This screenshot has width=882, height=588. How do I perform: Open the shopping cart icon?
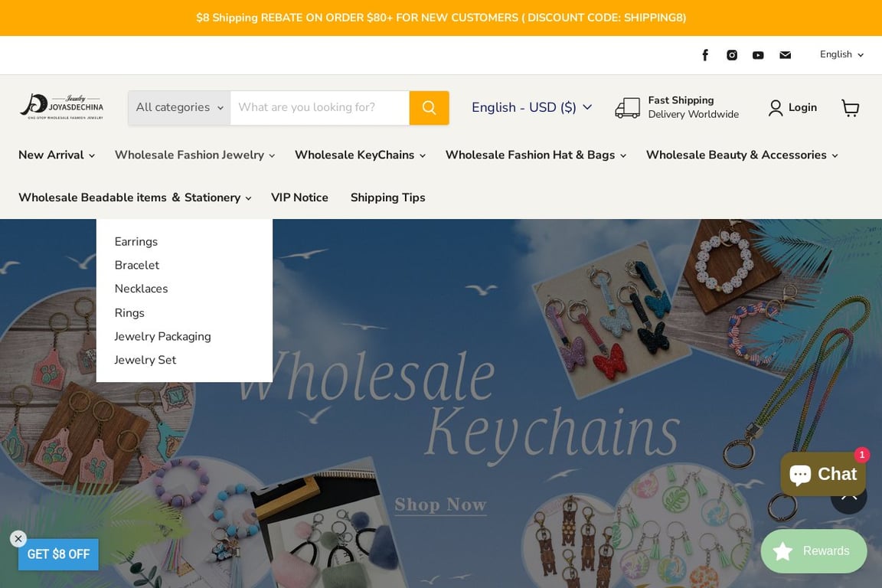click(850, 107)
